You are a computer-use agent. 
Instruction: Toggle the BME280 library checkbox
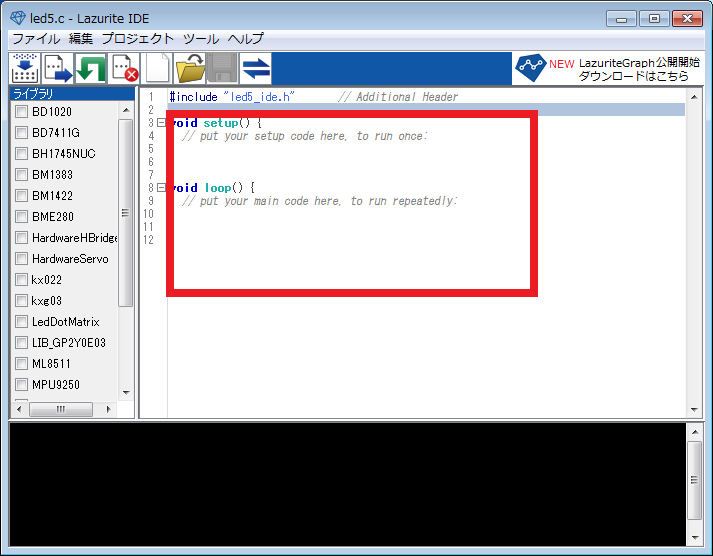tap(21, 216)
